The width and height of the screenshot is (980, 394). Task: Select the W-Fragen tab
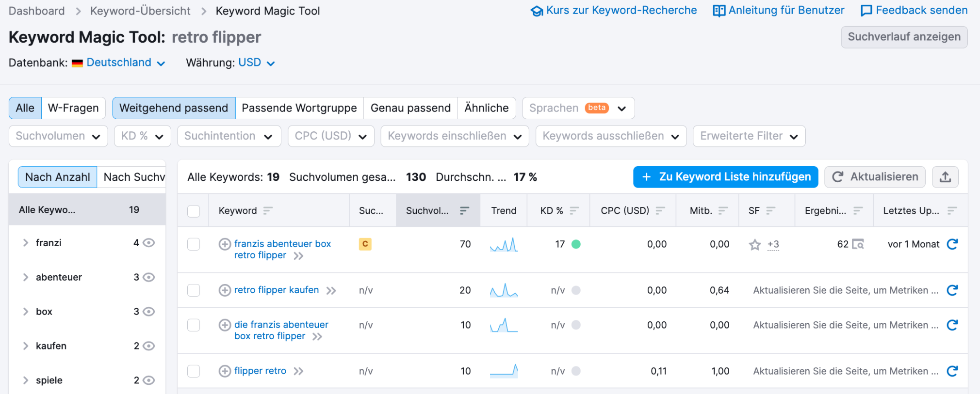coord(73,108)
